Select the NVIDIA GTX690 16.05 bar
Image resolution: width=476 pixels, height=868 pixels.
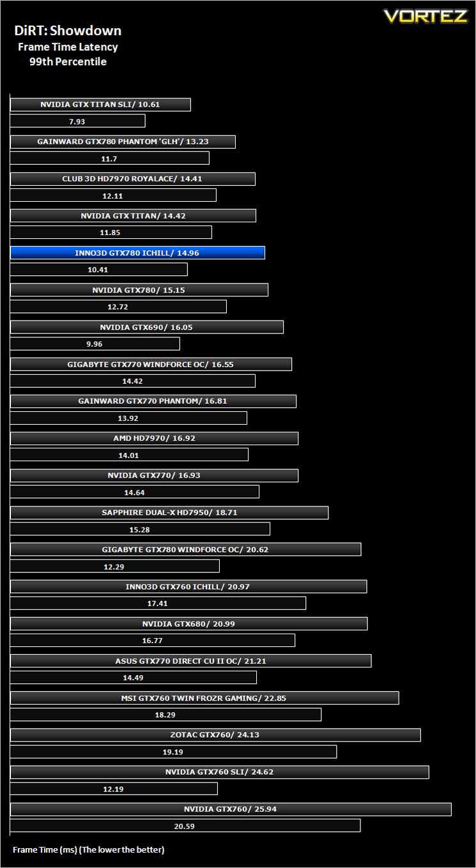147,327
